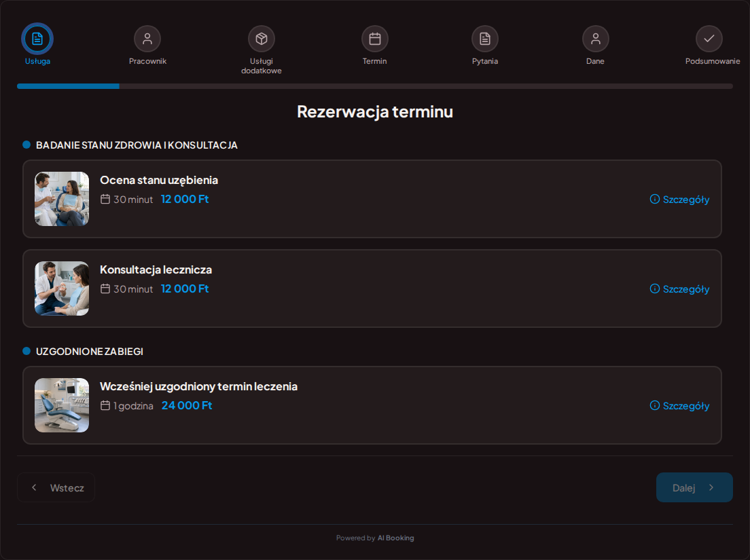Click 12 000 Ft price of Ocena stanu
The image size is (750, 560).
185,200
